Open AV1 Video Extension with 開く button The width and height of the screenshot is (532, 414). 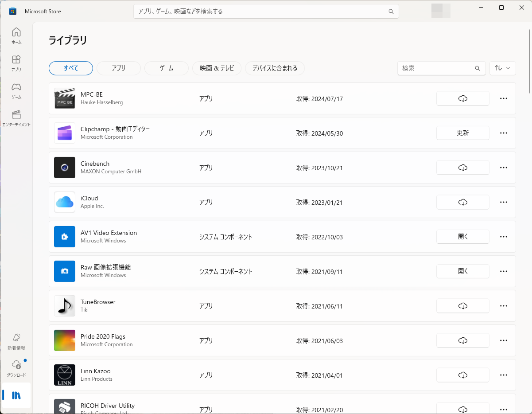(x=463, y=237)
